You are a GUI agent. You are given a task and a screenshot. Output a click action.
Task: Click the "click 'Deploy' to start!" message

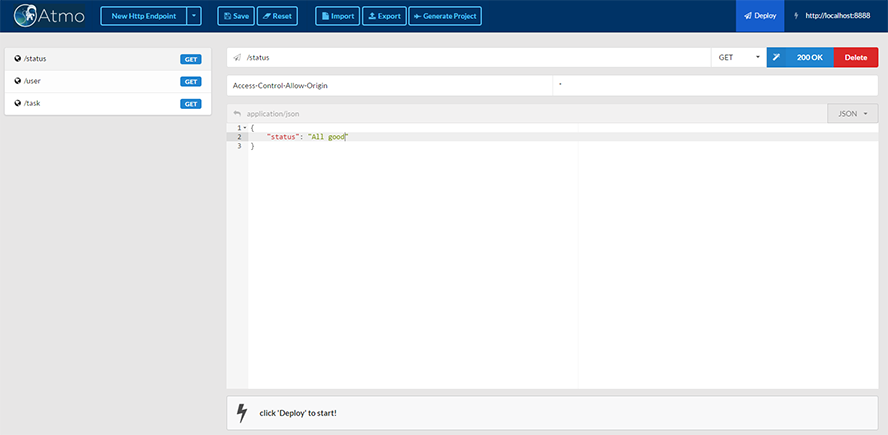click(298, 413)
